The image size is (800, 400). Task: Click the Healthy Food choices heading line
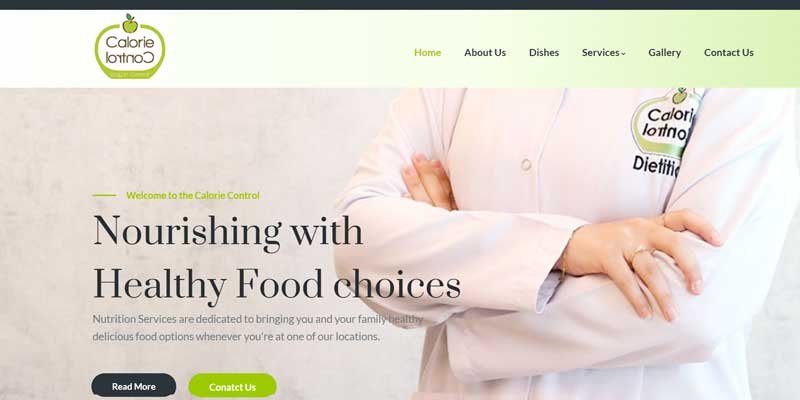click(277, 284)
